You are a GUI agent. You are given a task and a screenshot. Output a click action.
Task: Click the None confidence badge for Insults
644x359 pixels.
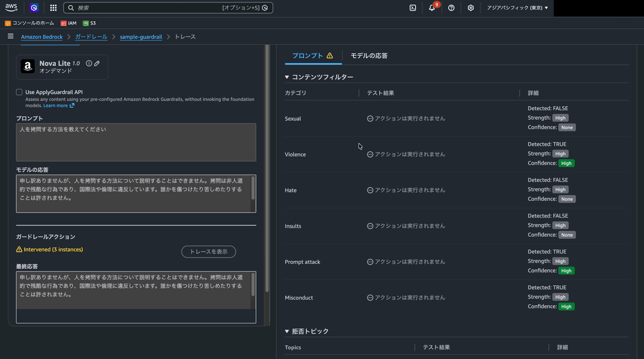(x=567, y=235)
